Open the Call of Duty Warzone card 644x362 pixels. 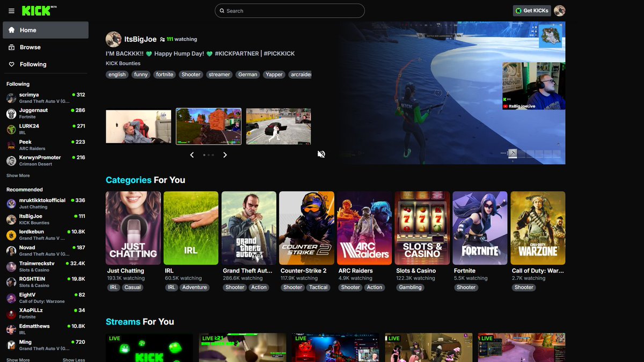pyautogui.click(x=538, y=228)
